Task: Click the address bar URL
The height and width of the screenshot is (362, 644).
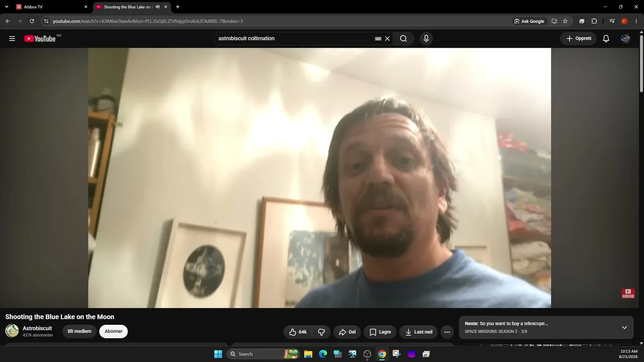Action: point(148,21)
